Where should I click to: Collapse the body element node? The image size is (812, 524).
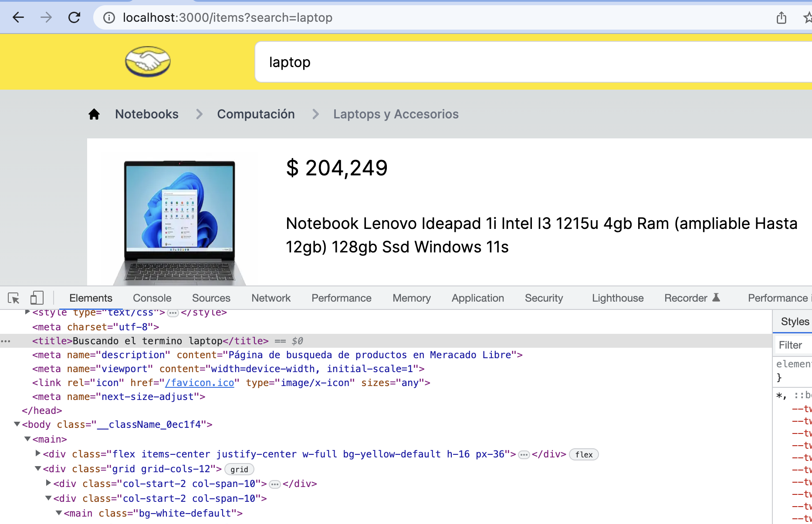point(17,424)
